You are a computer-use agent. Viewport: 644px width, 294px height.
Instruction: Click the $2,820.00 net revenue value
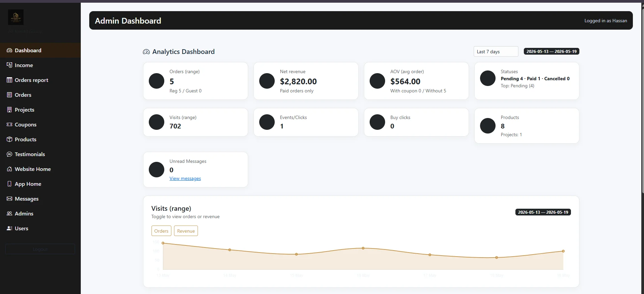(x=298, y=82)
